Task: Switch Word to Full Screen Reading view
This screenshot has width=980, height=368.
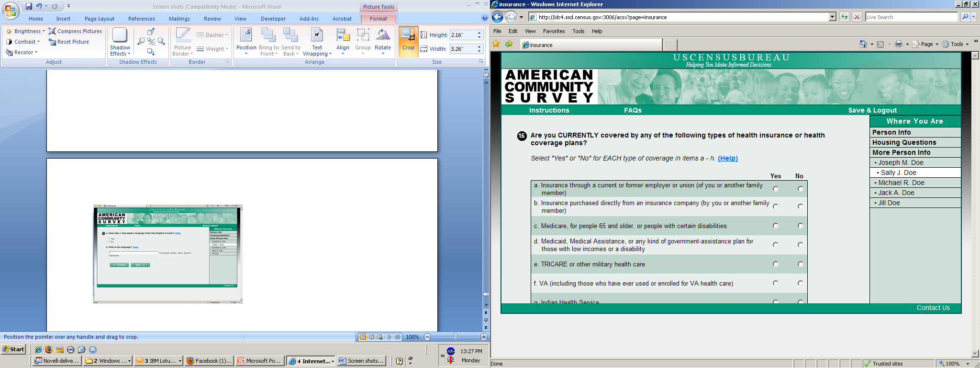Action: (371, 337)
